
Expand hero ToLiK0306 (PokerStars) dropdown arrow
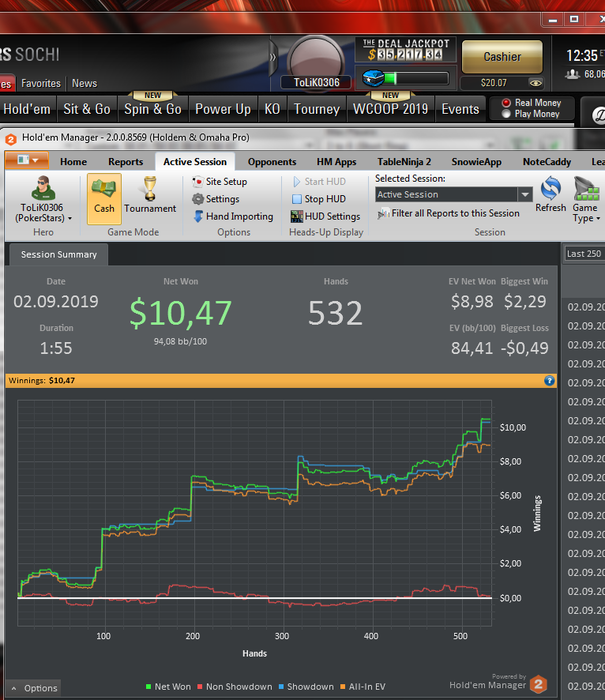coord(70,218)
